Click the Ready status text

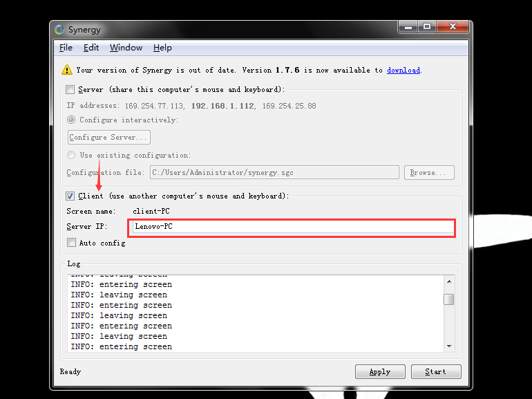click(70, 371)
